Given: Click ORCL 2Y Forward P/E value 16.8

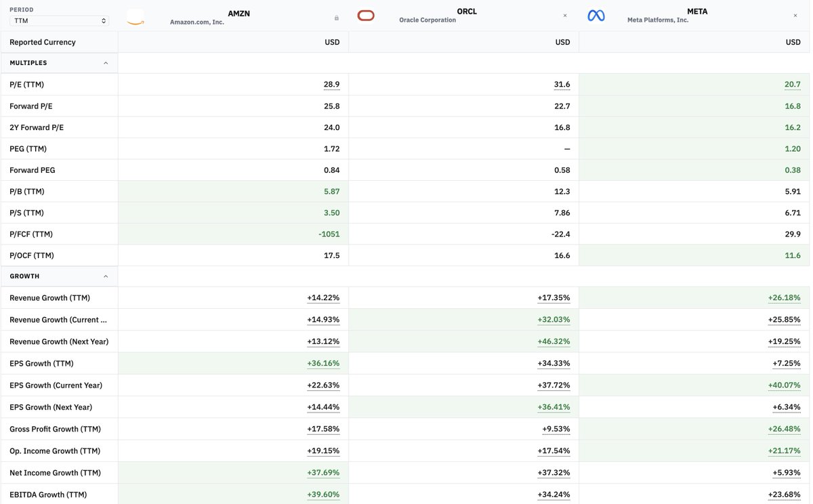Looking at the screenshot, I should point(562,127).
